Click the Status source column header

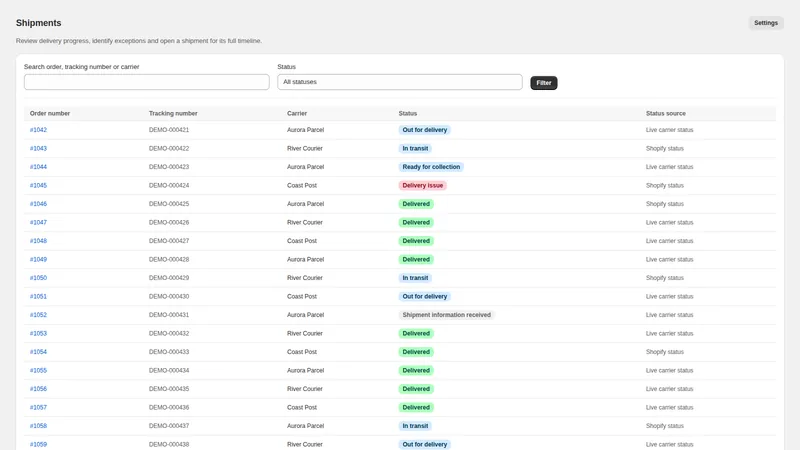coord(666,113)
